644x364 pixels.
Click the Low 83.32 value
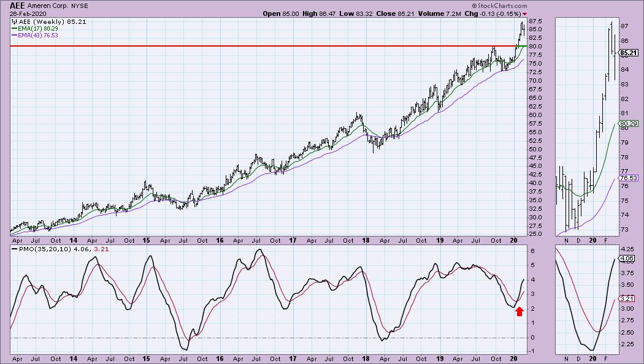(356, 13)
